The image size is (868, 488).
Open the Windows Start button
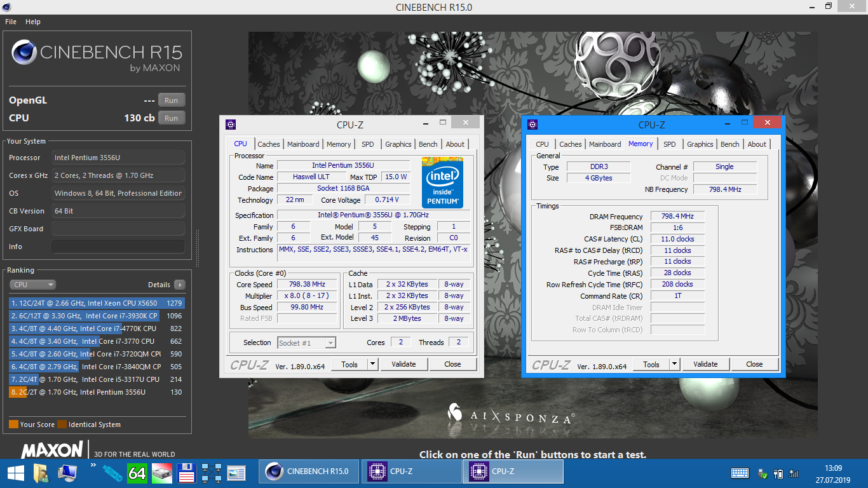point(16,473)
